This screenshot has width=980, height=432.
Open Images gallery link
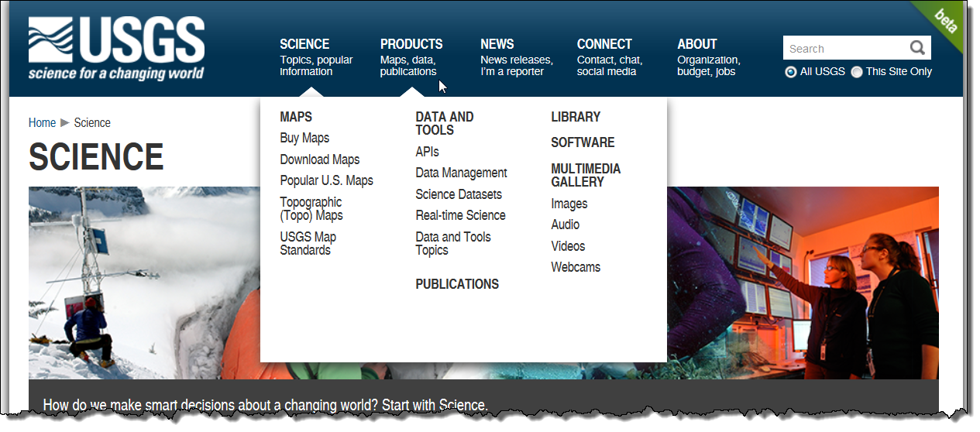pos(569,204)
